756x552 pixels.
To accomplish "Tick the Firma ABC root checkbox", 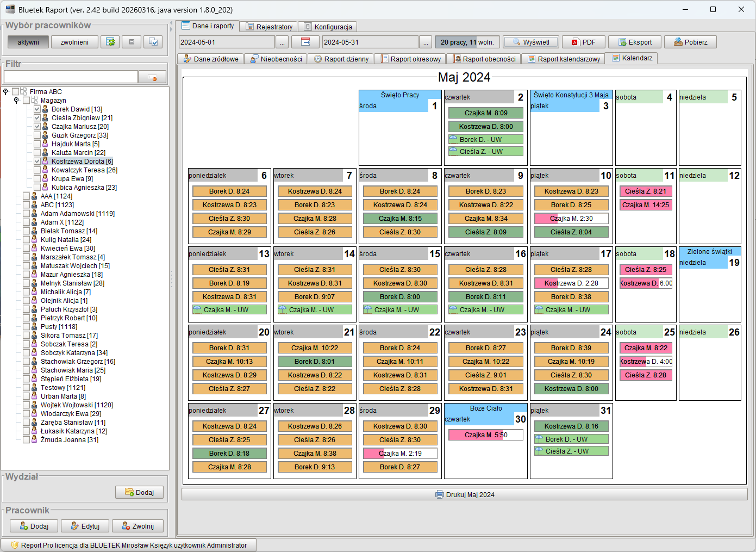I will point(16,92).
